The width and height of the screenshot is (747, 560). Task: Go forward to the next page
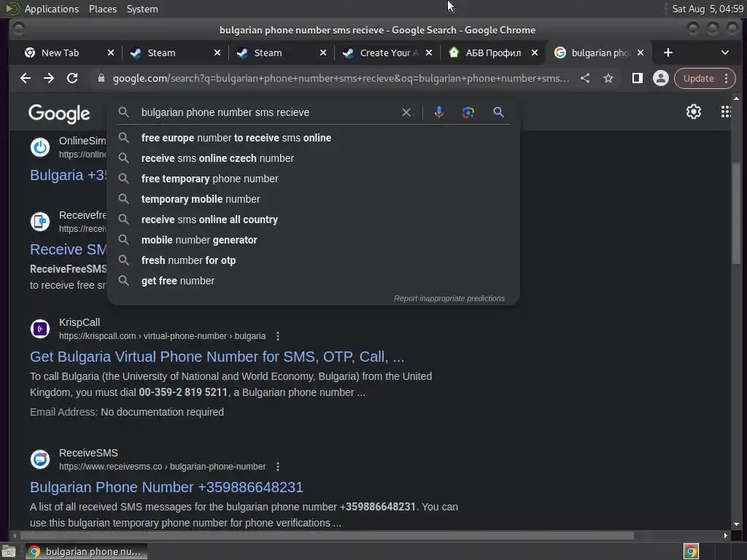pyautogui.click(x=49, y=78)
